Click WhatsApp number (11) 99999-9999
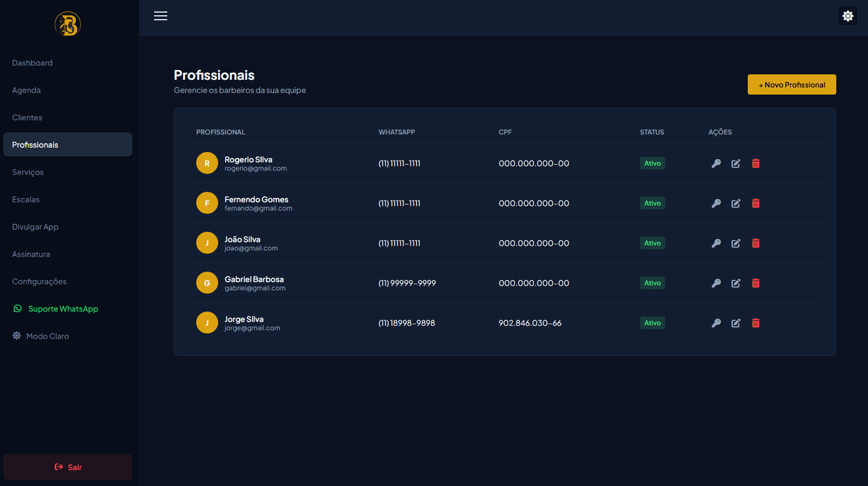 [407, 283]
